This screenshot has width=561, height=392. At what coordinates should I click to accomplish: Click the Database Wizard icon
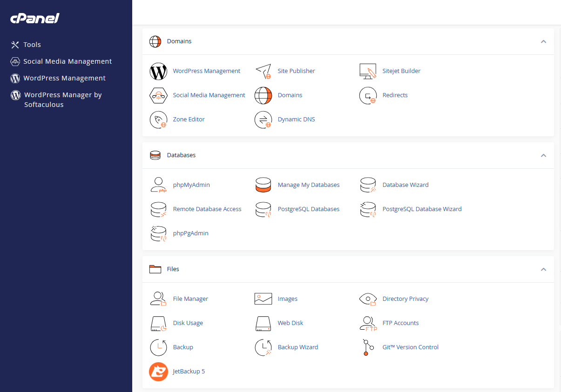tap(368, 185)
